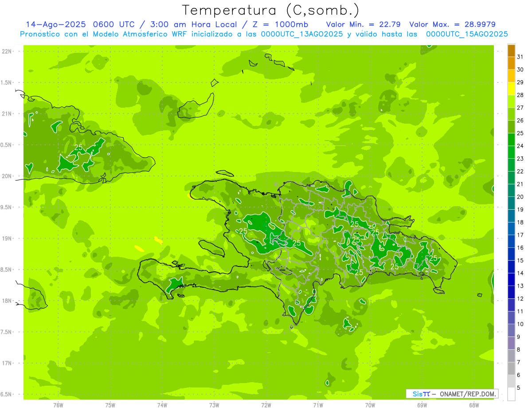Click color scale value "8"
532x411 pixels.
click(x=519, y=350)
